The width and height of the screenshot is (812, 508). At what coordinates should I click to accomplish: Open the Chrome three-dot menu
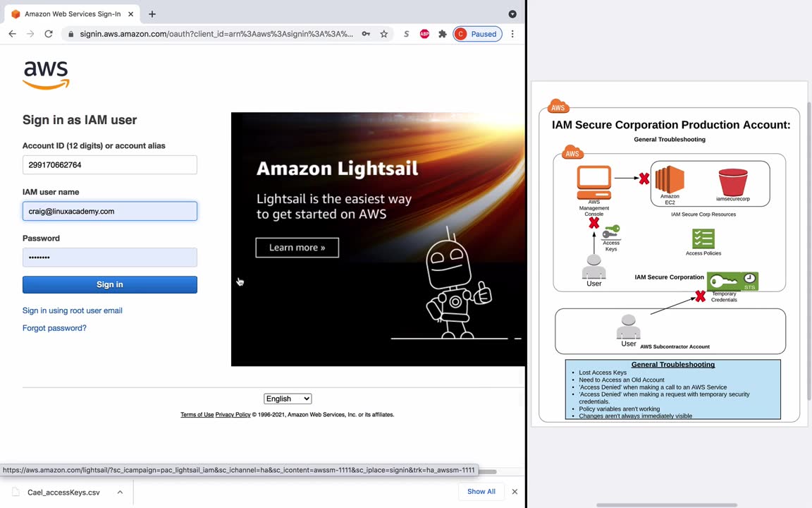[512, 34]
